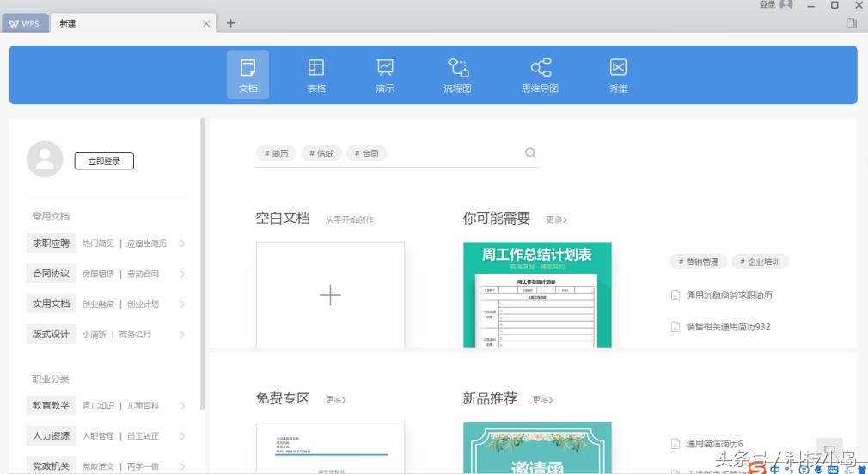Click the search magnifier icon
Screen dimensions: 868x474
[530, 152]
